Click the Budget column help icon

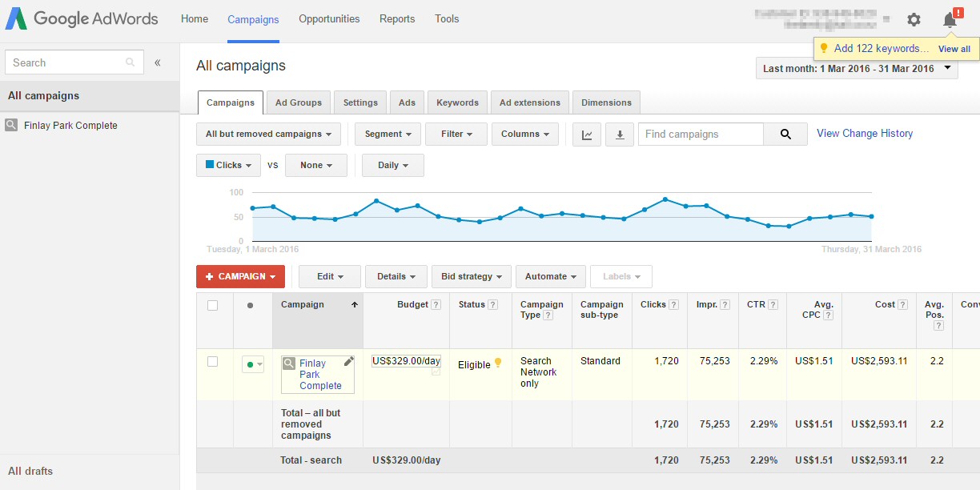(x=436, y=305)
